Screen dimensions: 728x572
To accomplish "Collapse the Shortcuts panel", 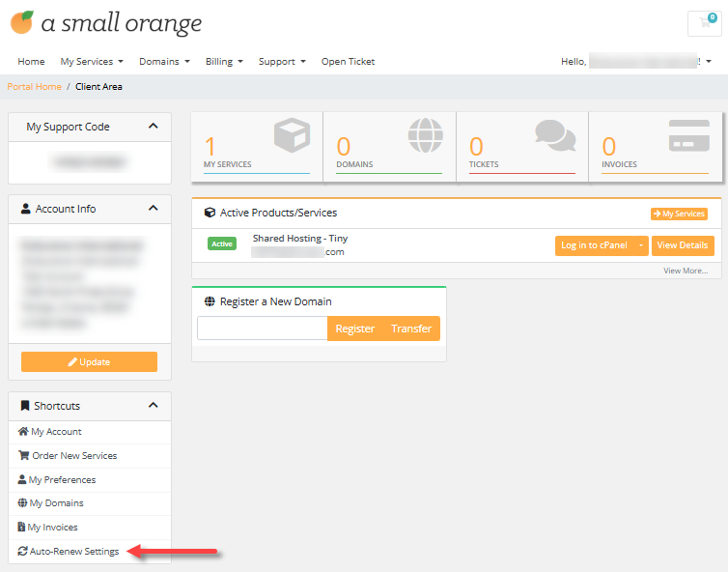I will 154,405.
